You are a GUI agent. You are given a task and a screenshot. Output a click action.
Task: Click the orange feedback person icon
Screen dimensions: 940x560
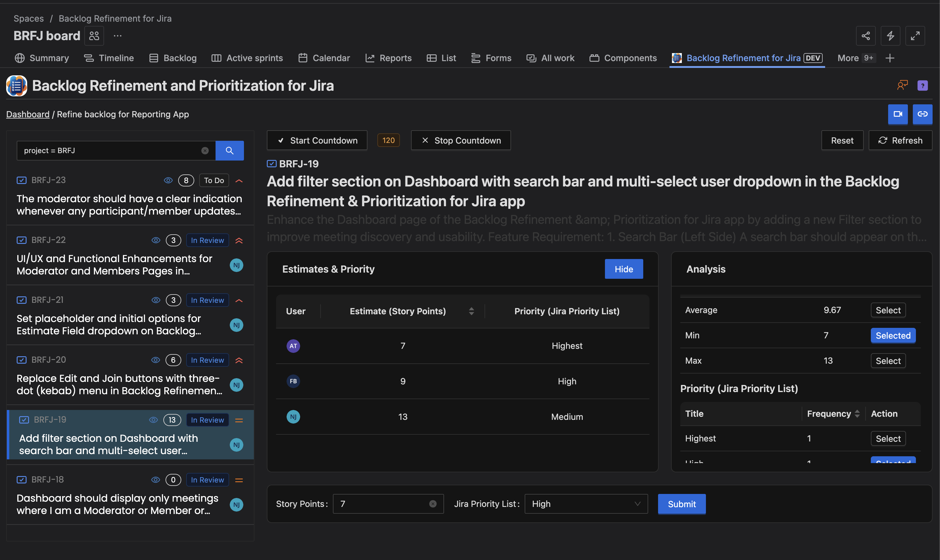point(902,85)
